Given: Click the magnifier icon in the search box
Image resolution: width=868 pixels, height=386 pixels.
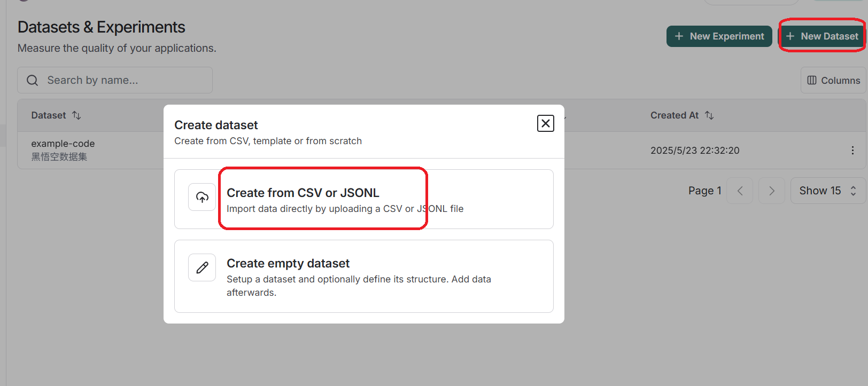Looking at the screenshot, I should pyautogui.click(x=33, y=80).
